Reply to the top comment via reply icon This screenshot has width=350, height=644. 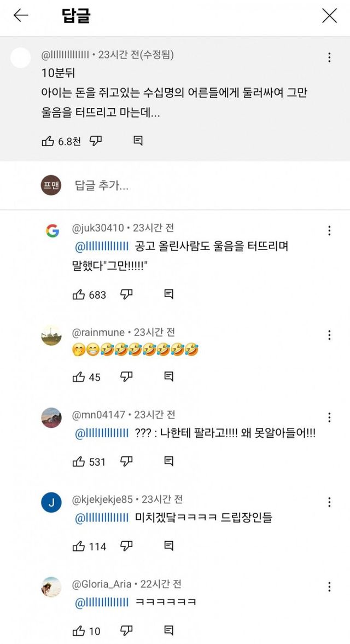138,141
